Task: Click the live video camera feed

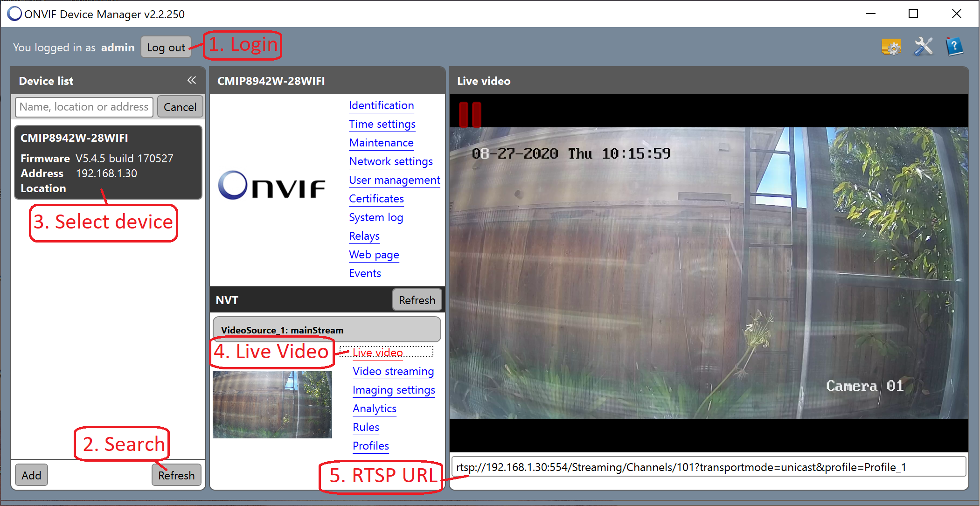Action: point(709,273)
